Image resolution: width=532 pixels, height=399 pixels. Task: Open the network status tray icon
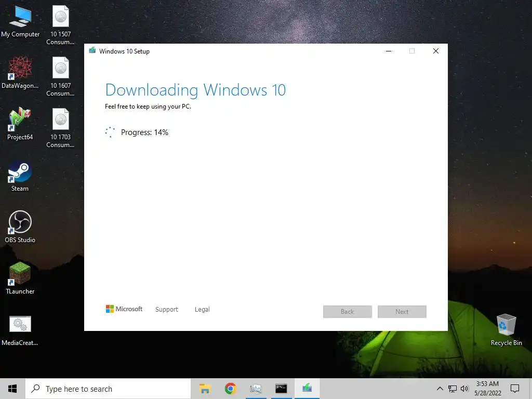(453, 389)
